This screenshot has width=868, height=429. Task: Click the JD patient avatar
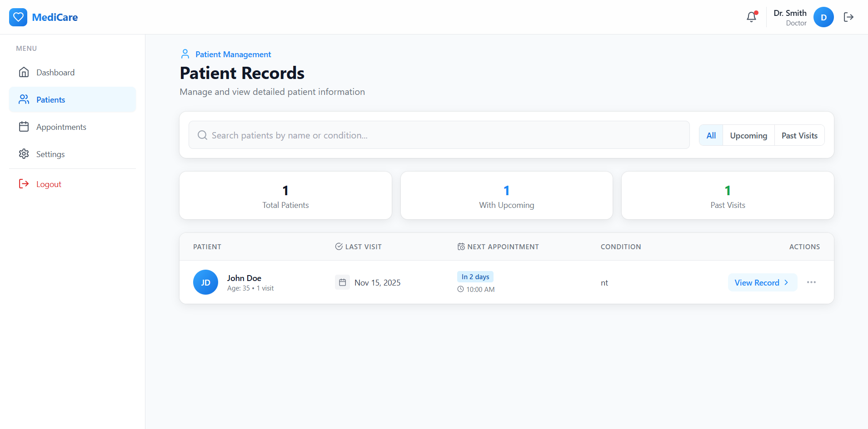[x=205, y=282]
